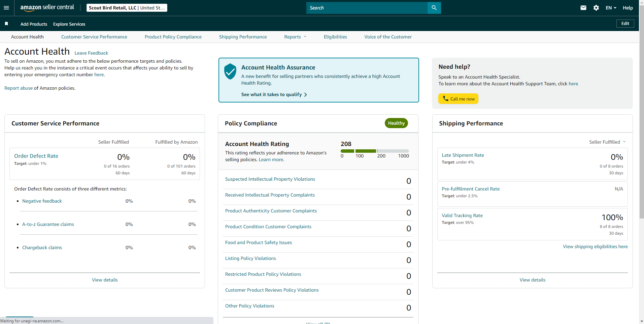Open Restricted Product Policy Violations

(x=263, y=274)
